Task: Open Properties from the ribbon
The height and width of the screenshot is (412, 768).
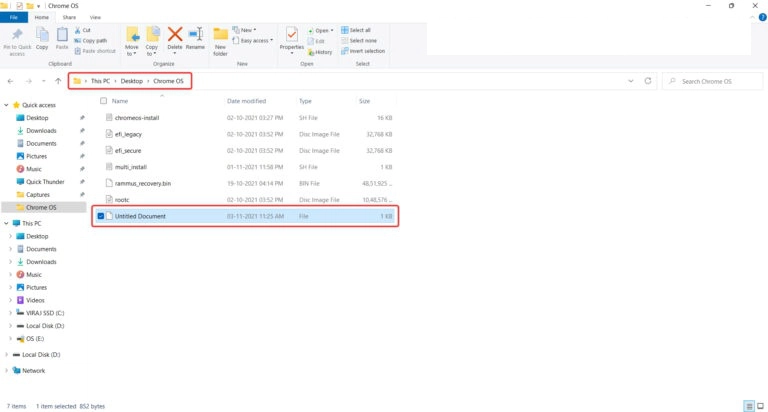Action: click(292, 39)
